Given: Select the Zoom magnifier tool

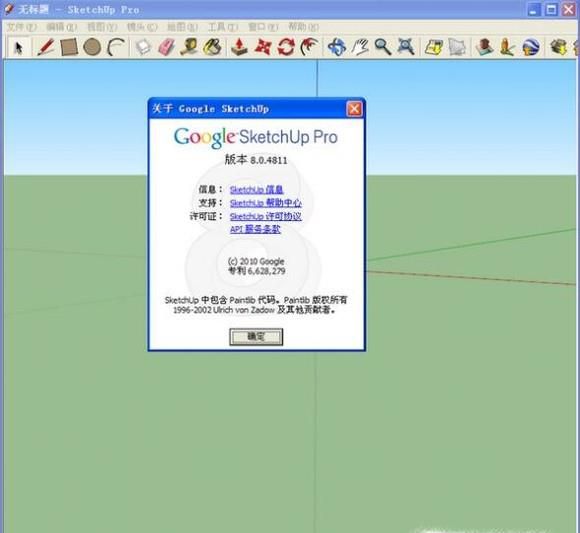Looking at the screenshot, I should point(383,47).
